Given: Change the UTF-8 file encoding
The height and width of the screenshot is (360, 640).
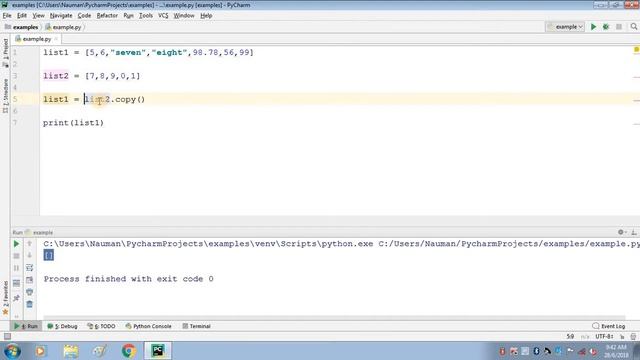Looking at the screenshot, I should tap(604, 336).
